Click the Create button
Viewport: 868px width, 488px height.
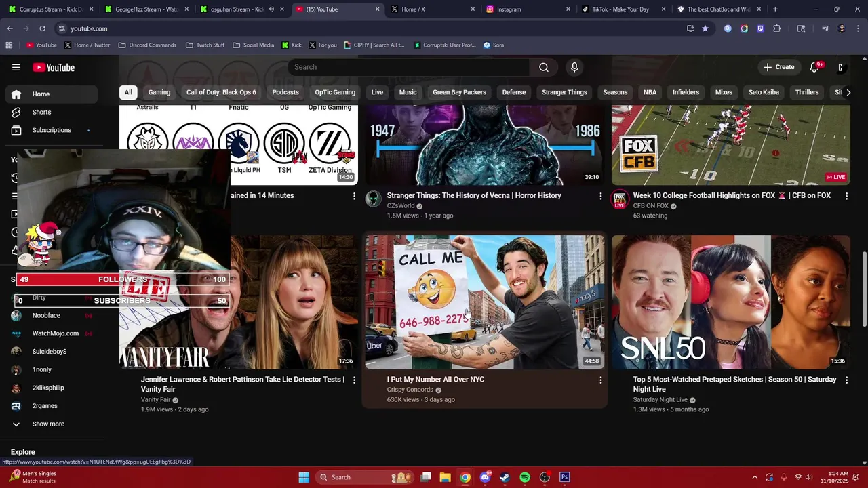(x=778, y=67)
